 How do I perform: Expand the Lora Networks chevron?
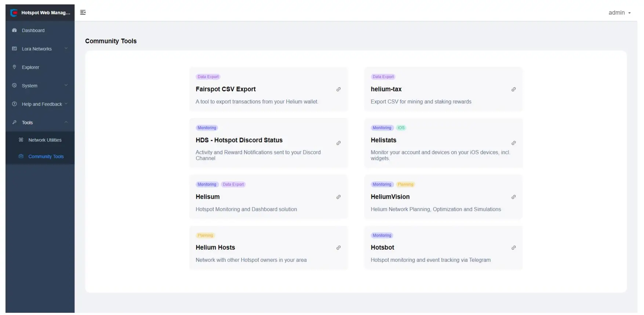(x=66, y=48)
